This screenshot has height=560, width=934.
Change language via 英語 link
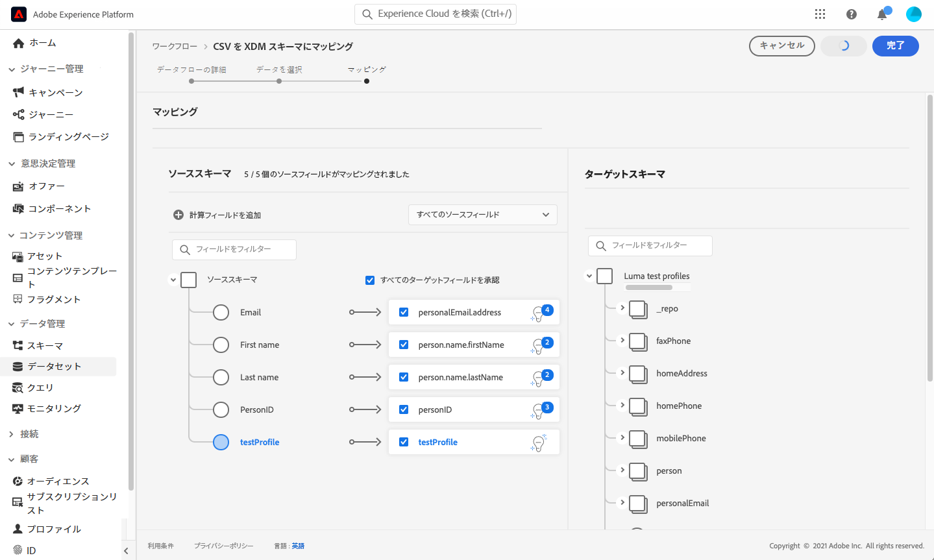pyautogui.click(x=298, y=546)
